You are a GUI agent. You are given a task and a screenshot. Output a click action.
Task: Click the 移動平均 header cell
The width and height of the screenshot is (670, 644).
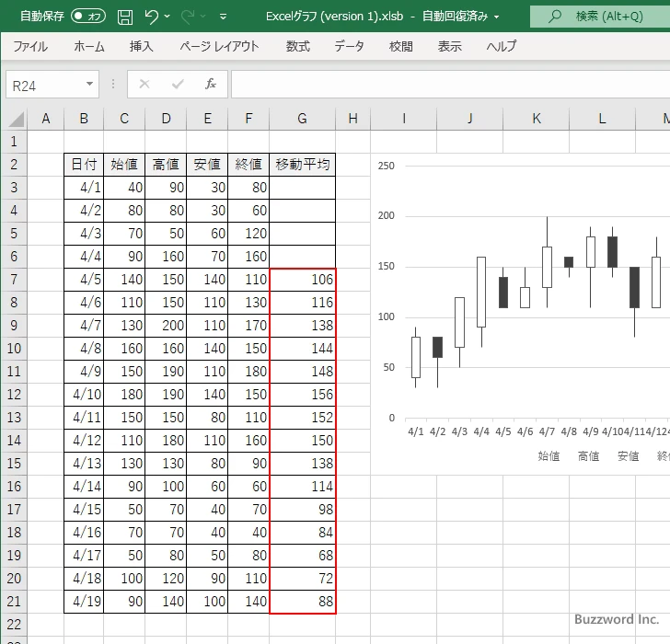click(302, 165)
